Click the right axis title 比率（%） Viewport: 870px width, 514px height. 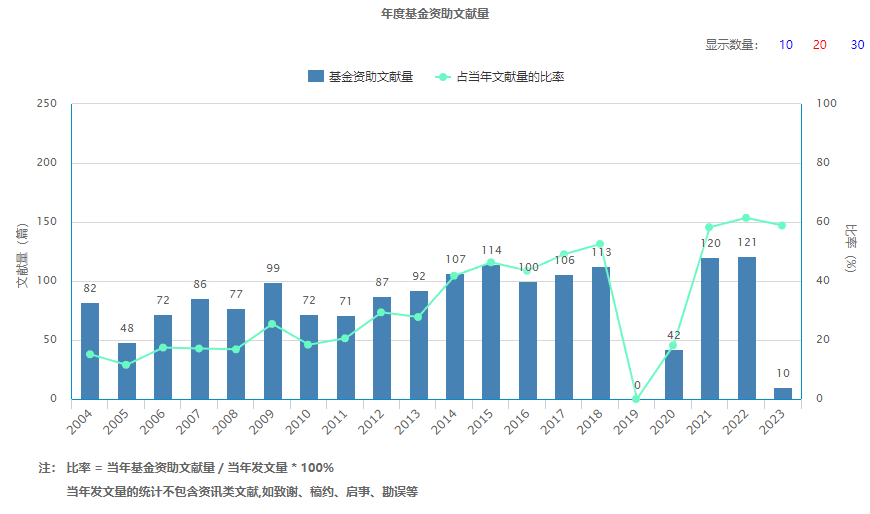(x=851, y=248)
